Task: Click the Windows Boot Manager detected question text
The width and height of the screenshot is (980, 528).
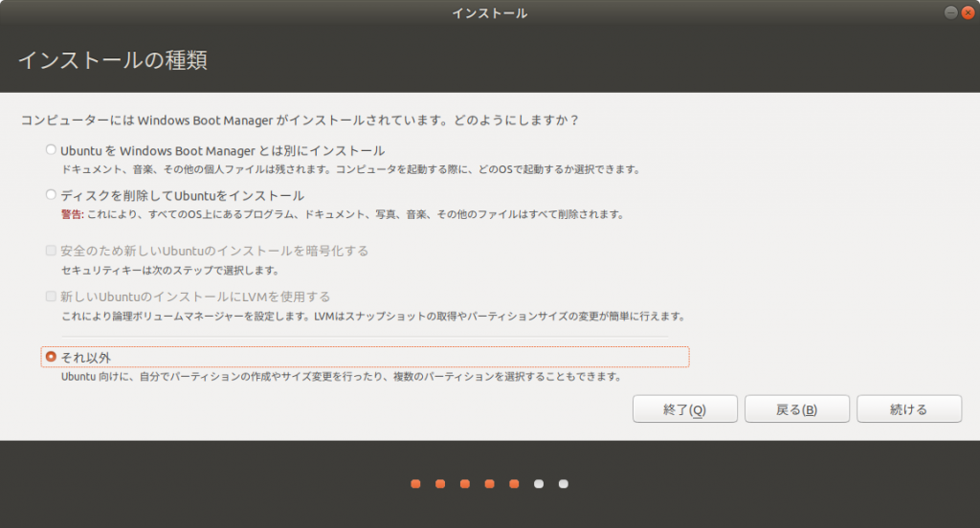Action: point(300,120)
